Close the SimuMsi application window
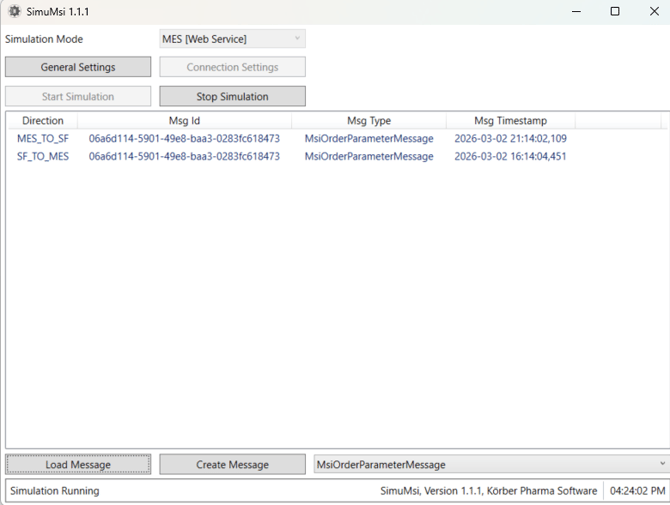This screenshot has height=505, width=670. [653, 11]
